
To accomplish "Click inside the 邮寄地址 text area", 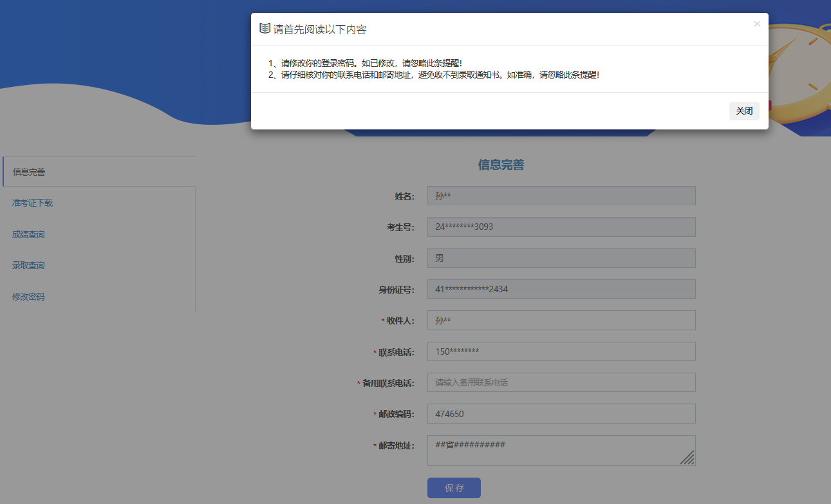I will coord(554,450).
